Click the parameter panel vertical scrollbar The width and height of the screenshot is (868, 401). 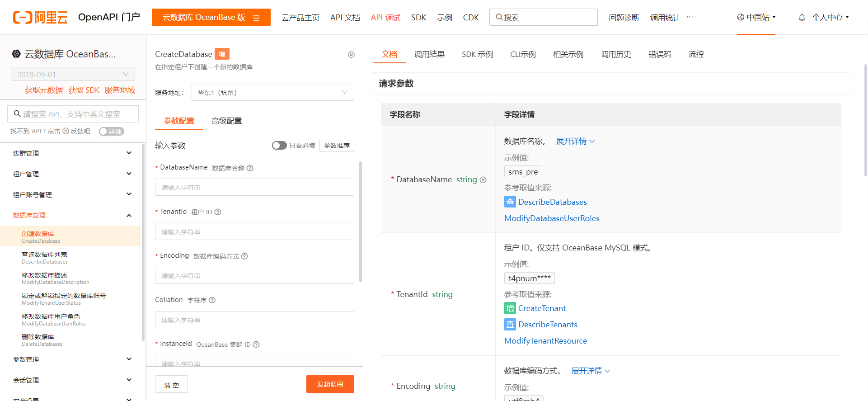(361, 222)
